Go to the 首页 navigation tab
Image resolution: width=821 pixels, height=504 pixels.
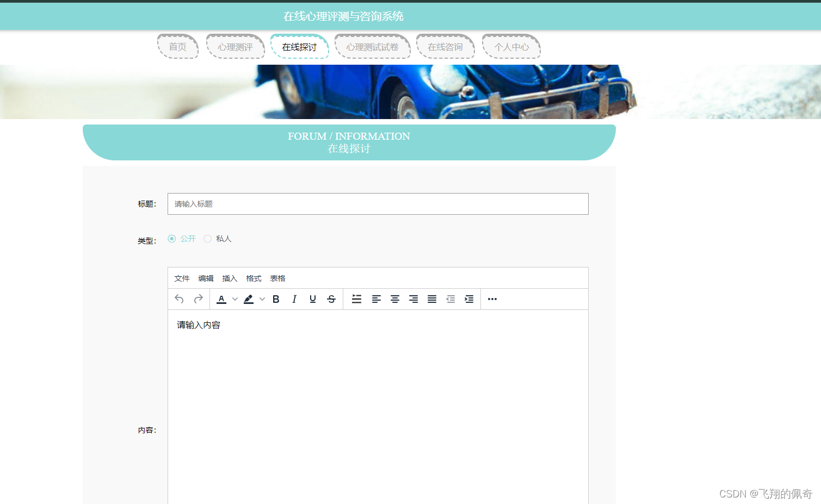click(x=178, y=47)
